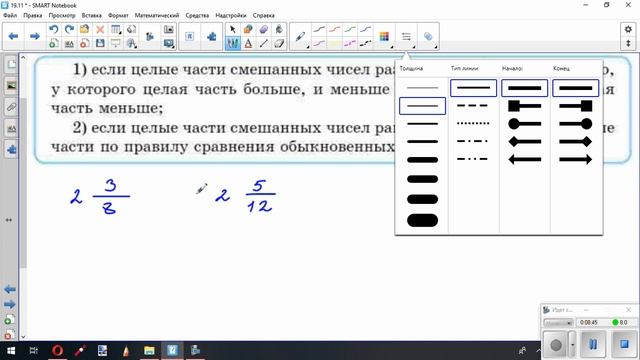
Task: Select the Lines tool
Action: [264, 43]
